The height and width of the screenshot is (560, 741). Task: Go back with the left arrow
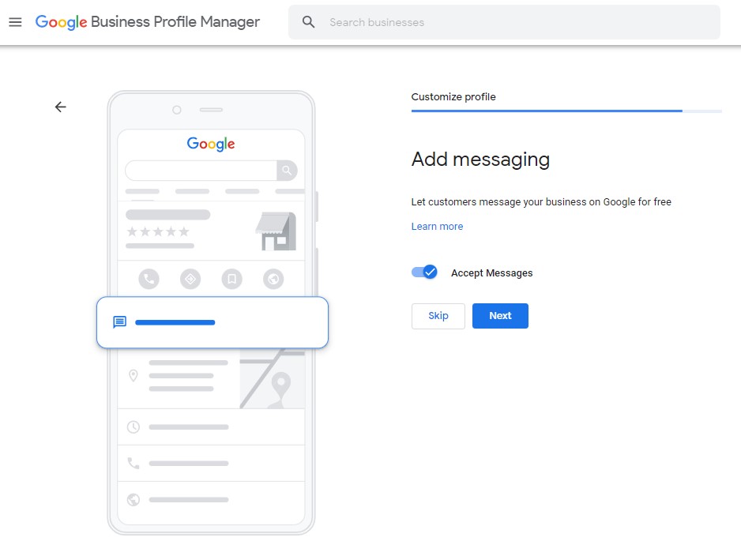click(x=61, y=107)
